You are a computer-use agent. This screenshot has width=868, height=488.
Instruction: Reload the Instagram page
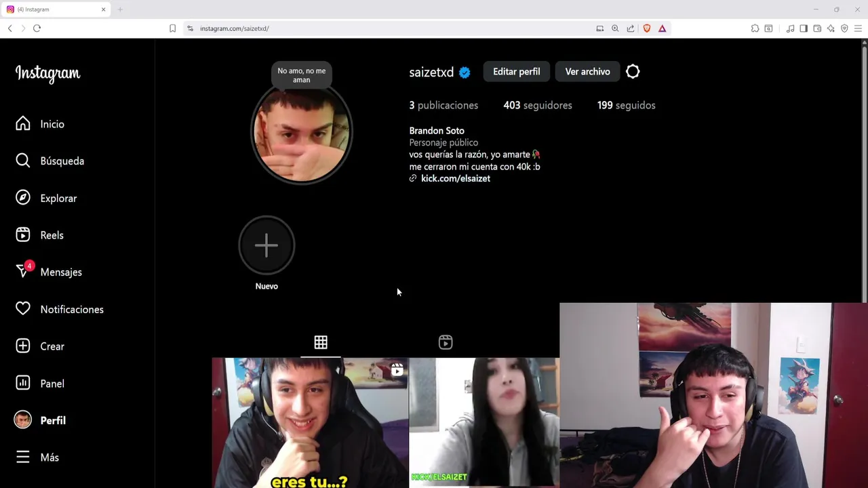(x=37, y=28)
